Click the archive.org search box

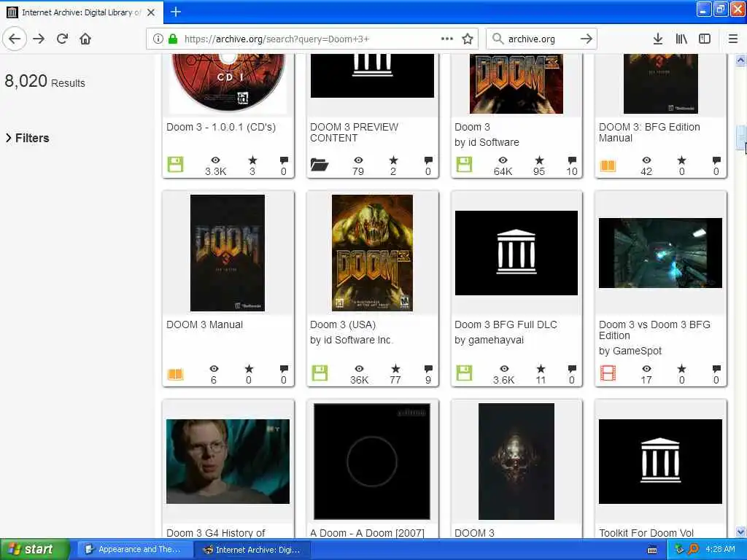[541, 39]
